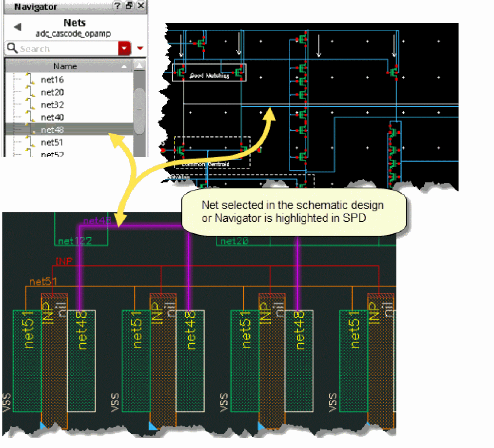
Task: Click the net51 net icon
Action: pos(30,142)
